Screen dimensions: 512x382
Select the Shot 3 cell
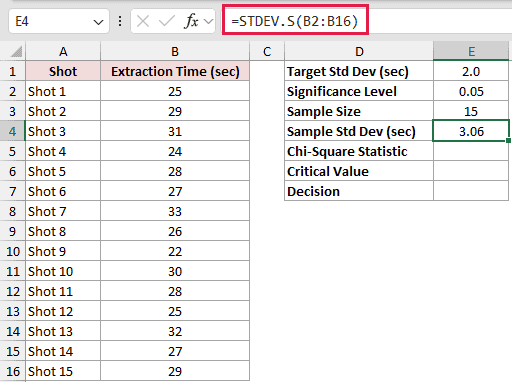tap(63, 131)
